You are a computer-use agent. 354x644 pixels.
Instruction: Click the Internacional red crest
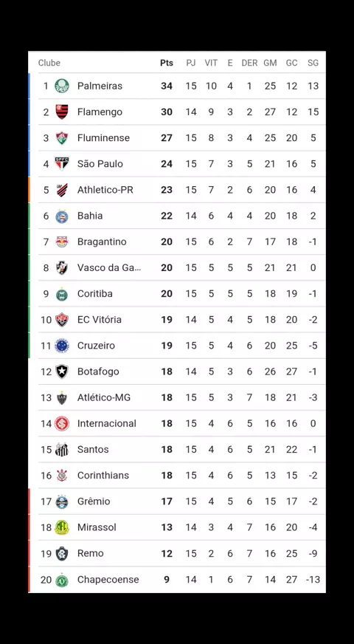pos(62,423)
